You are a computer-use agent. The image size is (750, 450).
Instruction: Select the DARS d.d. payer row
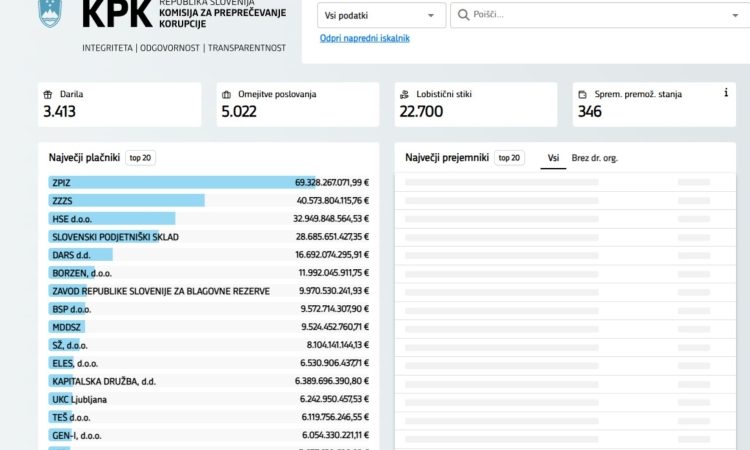[x=209, y=255]
